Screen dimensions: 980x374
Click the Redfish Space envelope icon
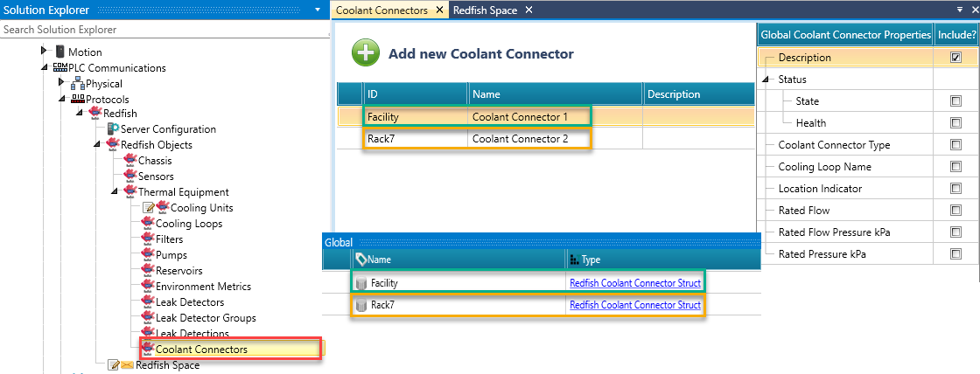pyautogui.click(x=127, y=365)
